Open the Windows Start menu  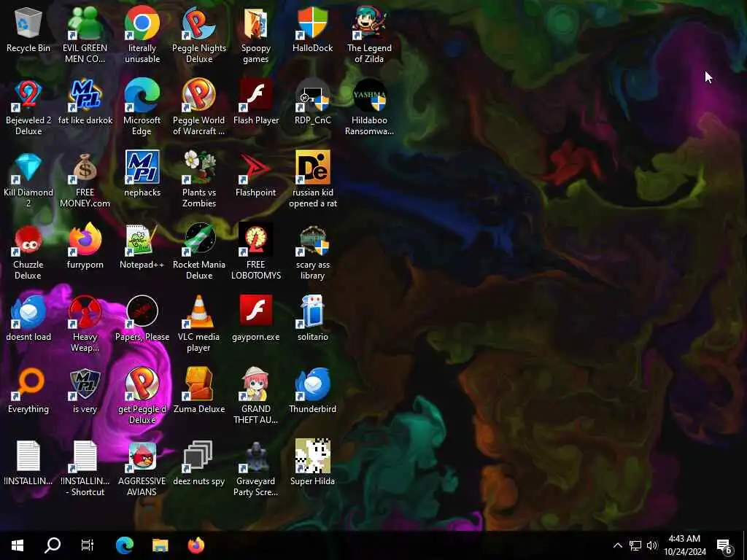click(x=18, y=545)
